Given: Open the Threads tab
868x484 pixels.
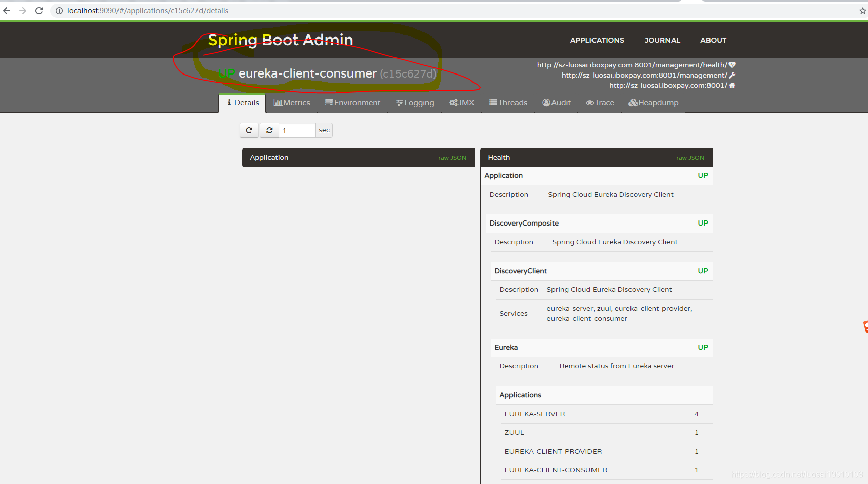Looking at the screenshot, I should 508,103.
